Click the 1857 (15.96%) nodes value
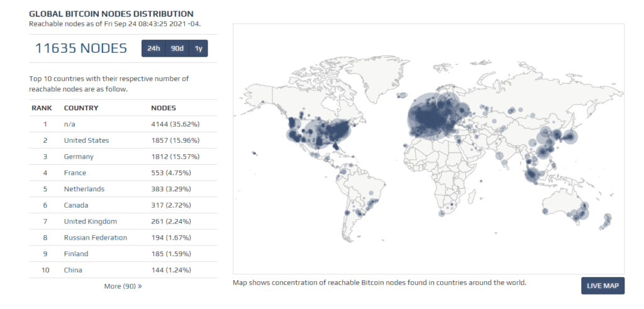The width and height of the screenshot is (644, 309). [175, 140]
